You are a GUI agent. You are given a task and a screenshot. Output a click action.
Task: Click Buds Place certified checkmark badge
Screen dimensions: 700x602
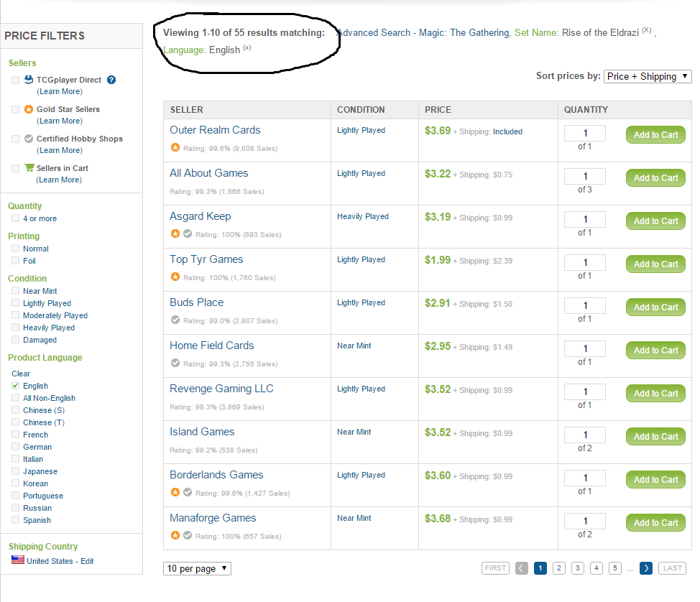click(x=175, y=320)
